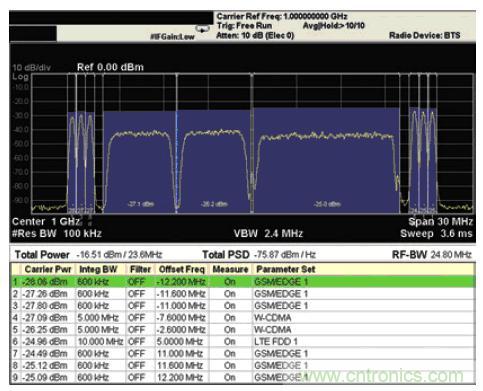483x391 pixels.
Task: Click the Offset Freq column header
Action: point(181,269)
